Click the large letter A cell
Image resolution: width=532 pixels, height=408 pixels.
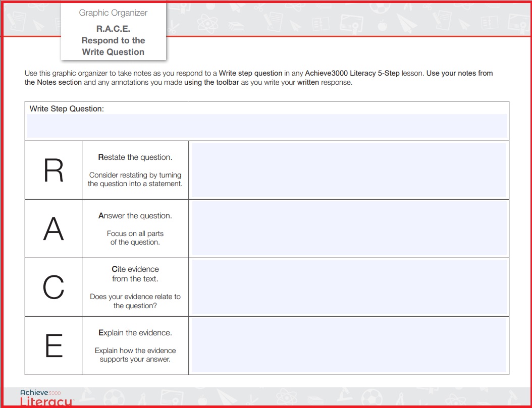point(54,228)
